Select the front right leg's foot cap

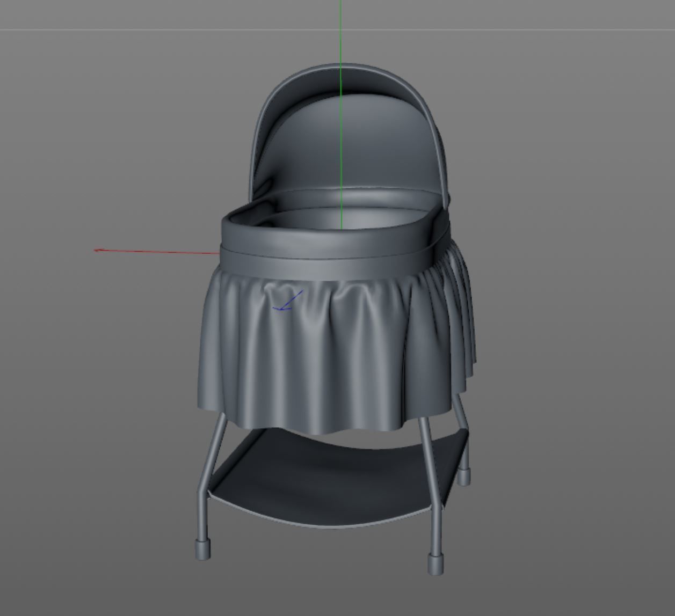click(x=436, y=564)
